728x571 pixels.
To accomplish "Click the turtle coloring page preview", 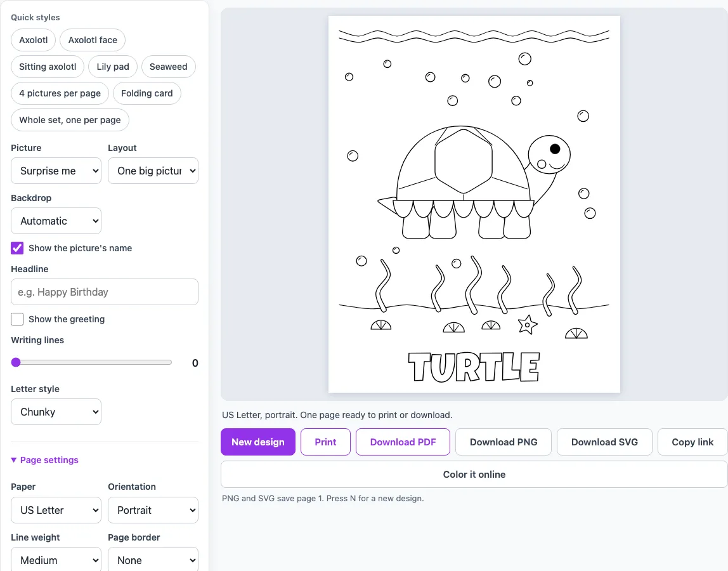I will pos(474,204).
